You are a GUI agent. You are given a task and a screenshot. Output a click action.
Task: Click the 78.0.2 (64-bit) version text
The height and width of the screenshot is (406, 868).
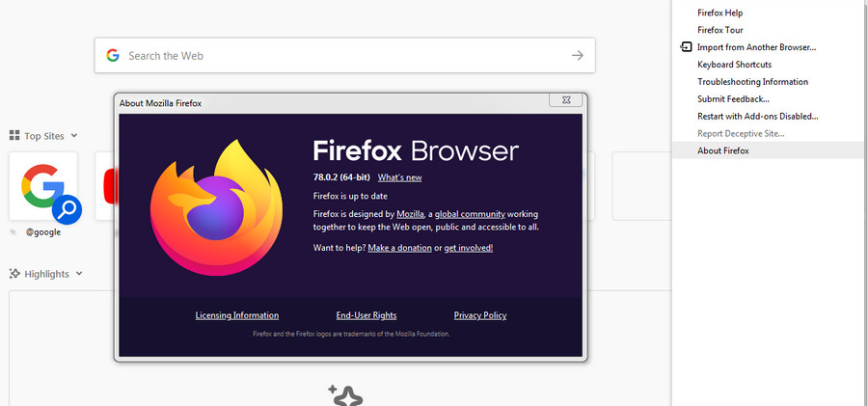click(x=341, y=177)
